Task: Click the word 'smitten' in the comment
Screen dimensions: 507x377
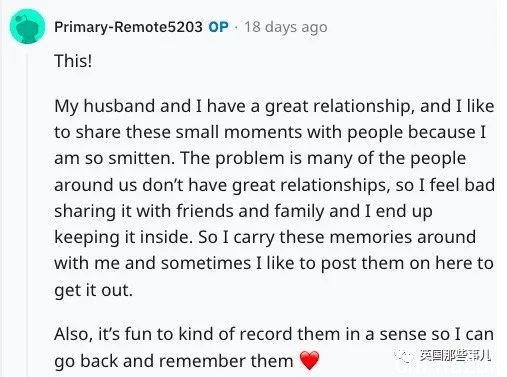Action: coord(141,158)
